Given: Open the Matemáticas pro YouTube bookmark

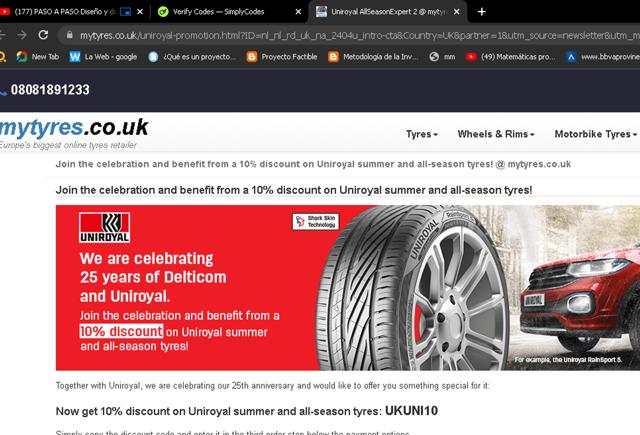Looking at the screenshot, I should point(511,57).
